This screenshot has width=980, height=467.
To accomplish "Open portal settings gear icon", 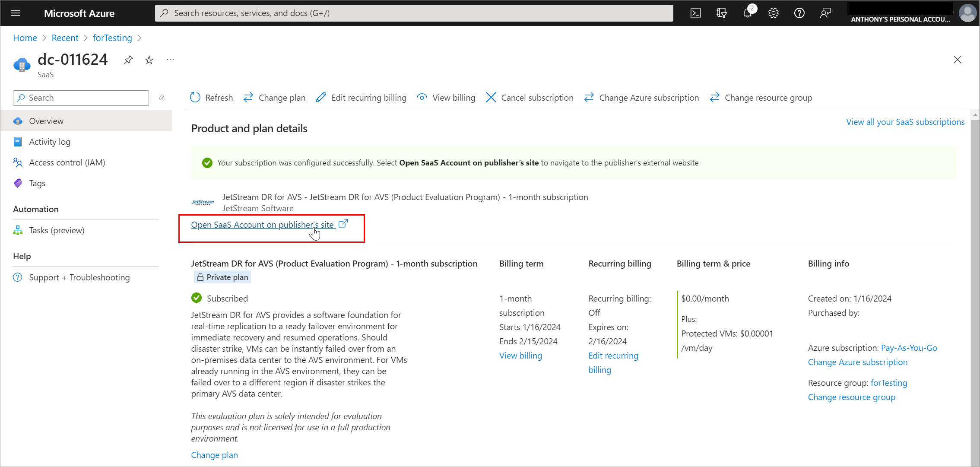I will click(773, 13).
